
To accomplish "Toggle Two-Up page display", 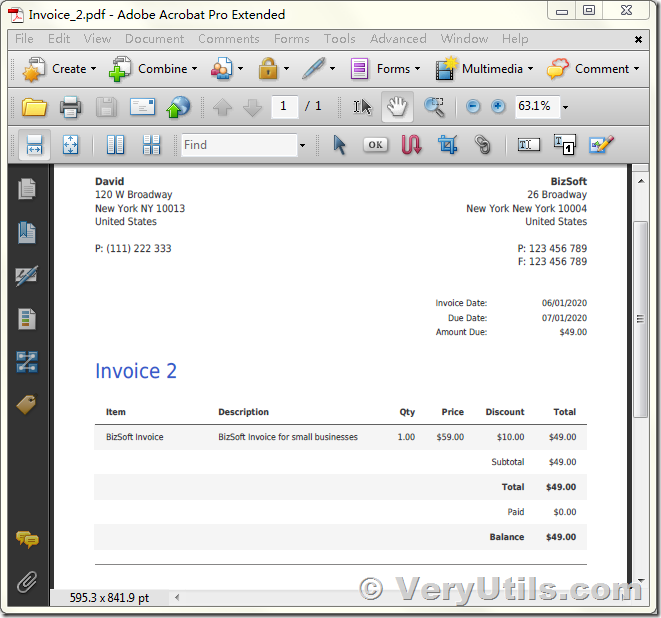I will (x=115, y=145).
